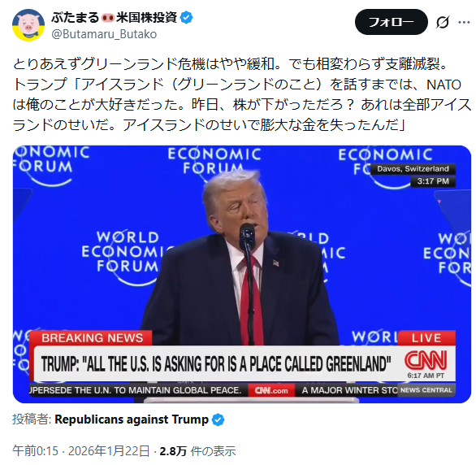Open the three-dot more options menu

coord(464,22)
